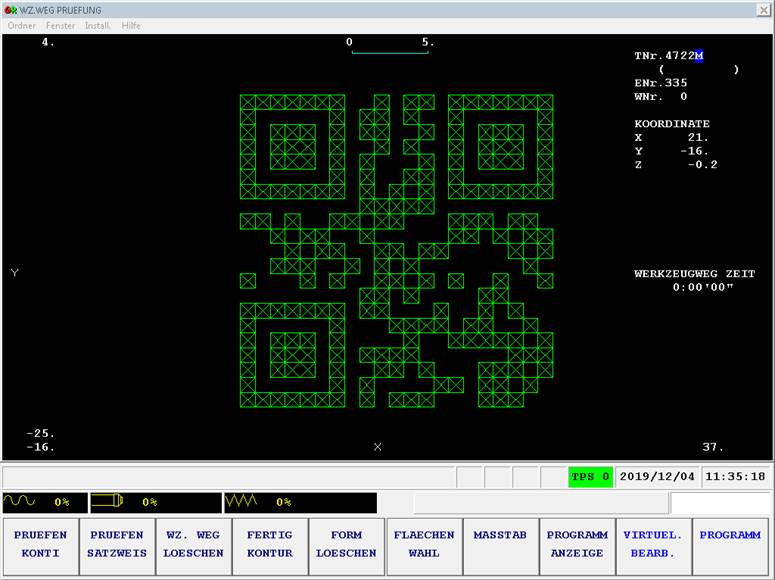Click the top-left finder pattern of QR toolpath
Image resolution: width=775 pixels, height=580 pixels.
pos(293,147)
